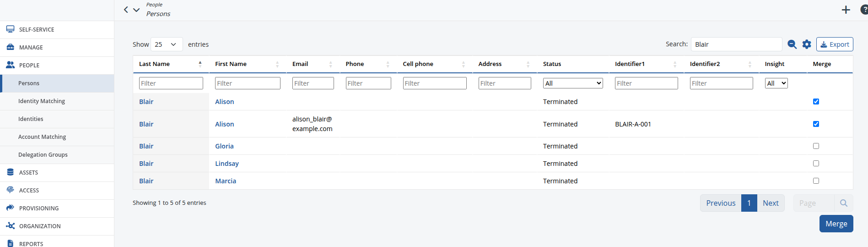Open Lindsay first name link
The image size is (868, 247).
pyautogui.click(x=227, y=164)
